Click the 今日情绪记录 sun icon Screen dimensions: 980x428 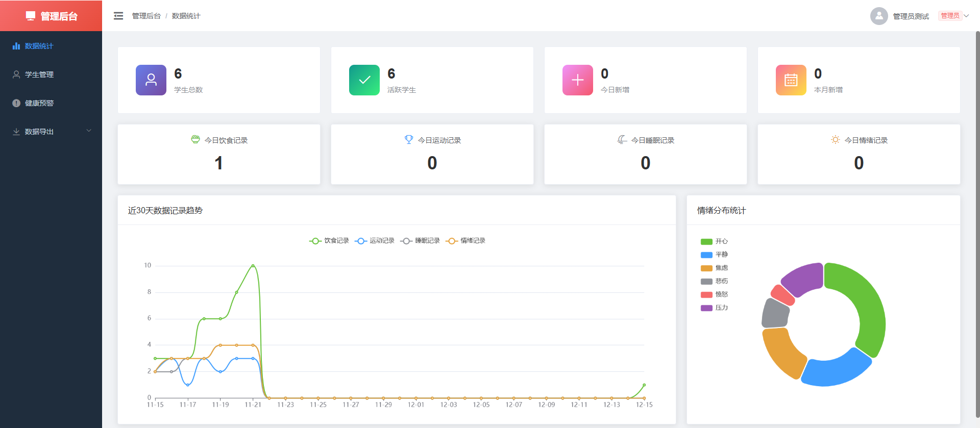(x=836, y=139)
